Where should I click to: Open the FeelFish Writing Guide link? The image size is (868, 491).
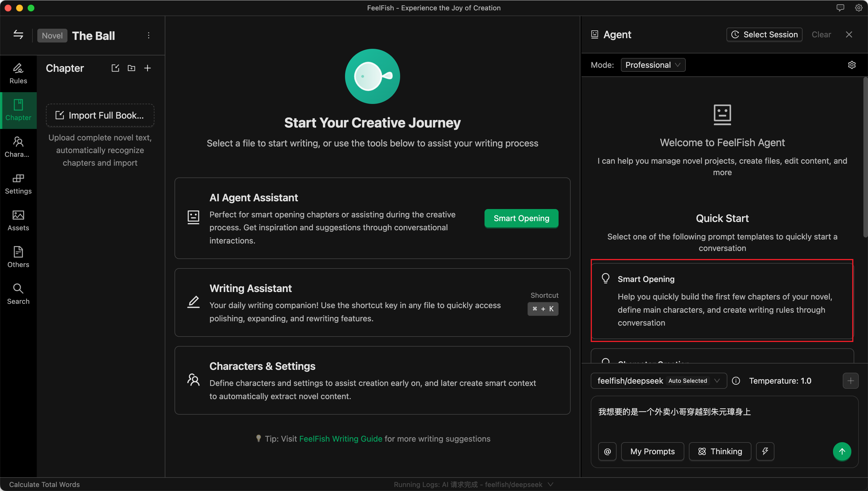coord(340,438)
